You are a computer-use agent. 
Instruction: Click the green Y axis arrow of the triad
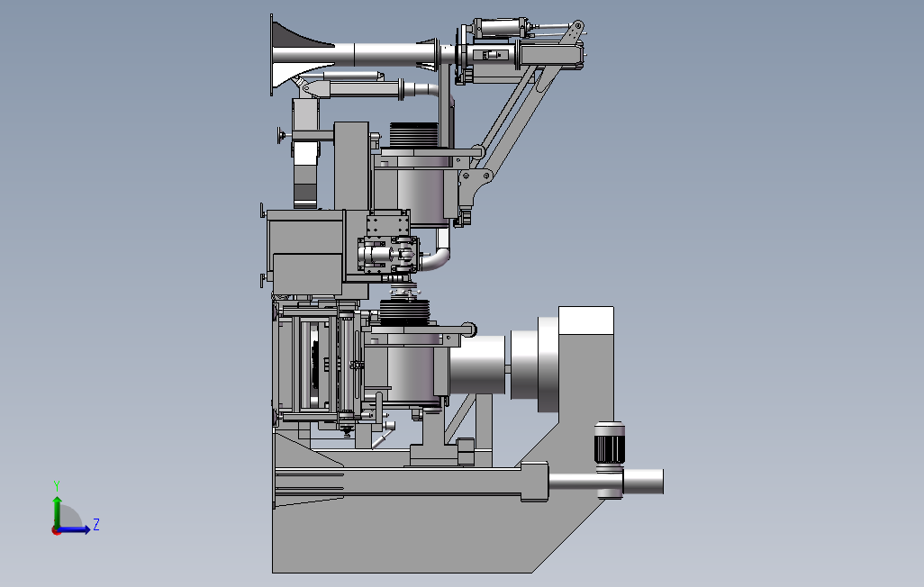57,511
